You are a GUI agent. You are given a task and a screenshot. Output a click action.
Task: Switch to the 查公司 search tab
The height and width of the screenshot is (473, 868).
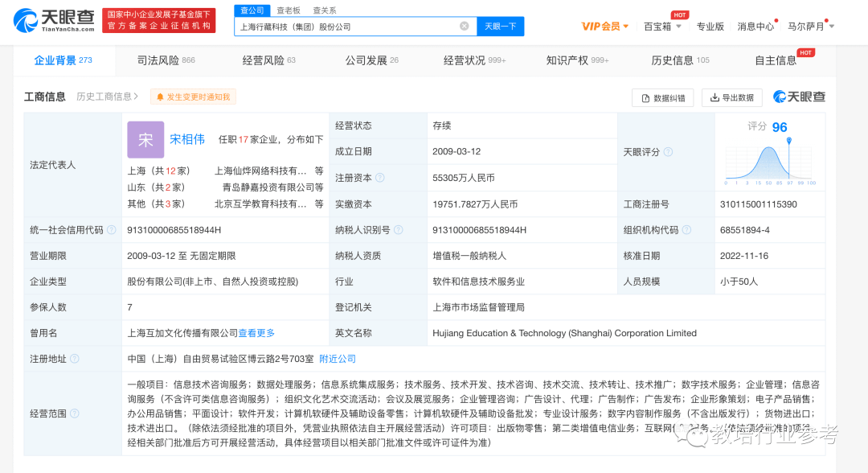point(252,10)
